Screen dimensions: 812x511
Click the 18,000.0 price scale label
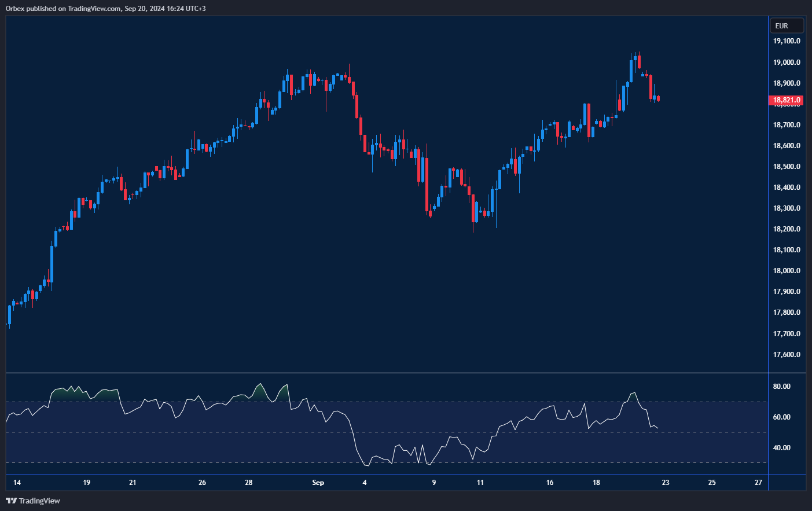tap(787, 271)
